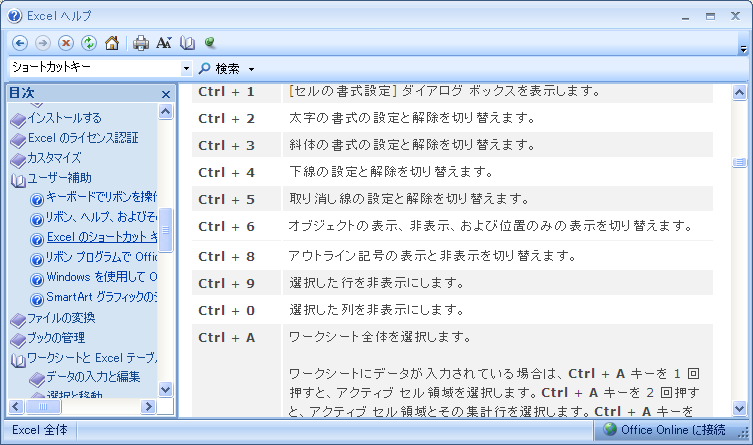Expand ファイルの変換 book topic
Viewport: 753px width, 445px height.
point(61,318)
